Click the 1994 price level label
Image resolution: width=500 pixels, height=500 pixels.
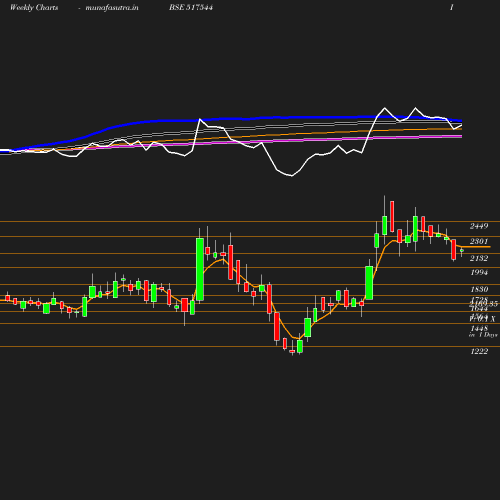(479, 272)
